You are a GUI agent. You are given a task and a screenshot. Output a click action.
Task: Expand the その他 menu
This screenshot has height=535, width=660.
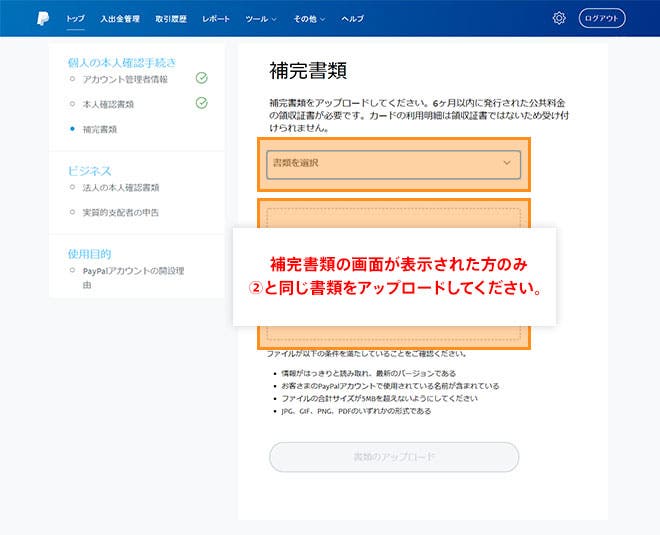pos(310,19)
